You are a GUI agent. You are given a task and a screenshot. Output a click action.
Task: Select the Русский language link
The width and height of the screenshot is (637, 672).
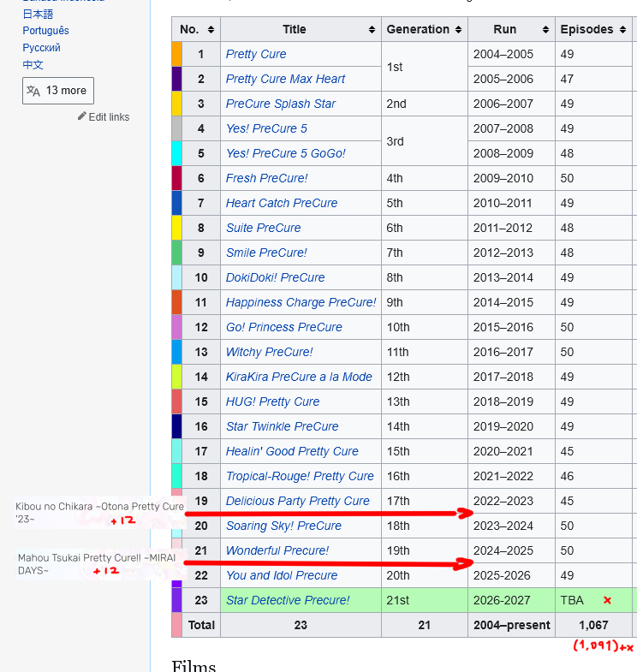[42, 48]
